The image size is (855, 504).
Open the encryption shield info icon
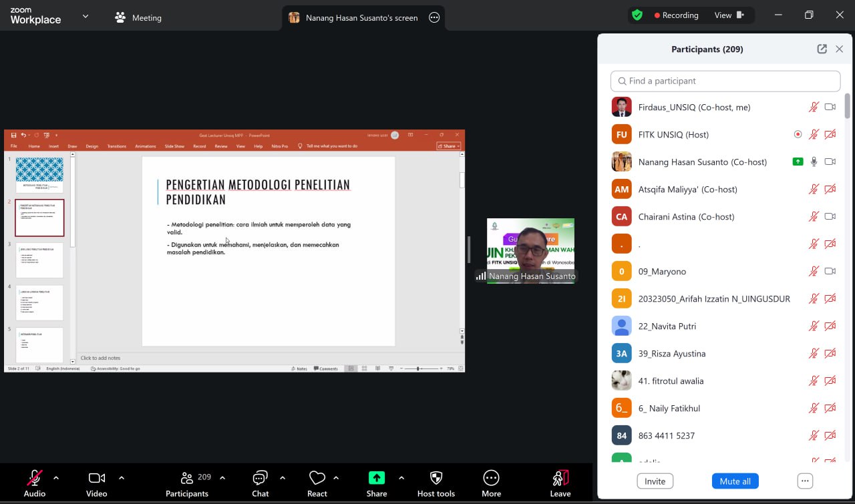[637, 15]
